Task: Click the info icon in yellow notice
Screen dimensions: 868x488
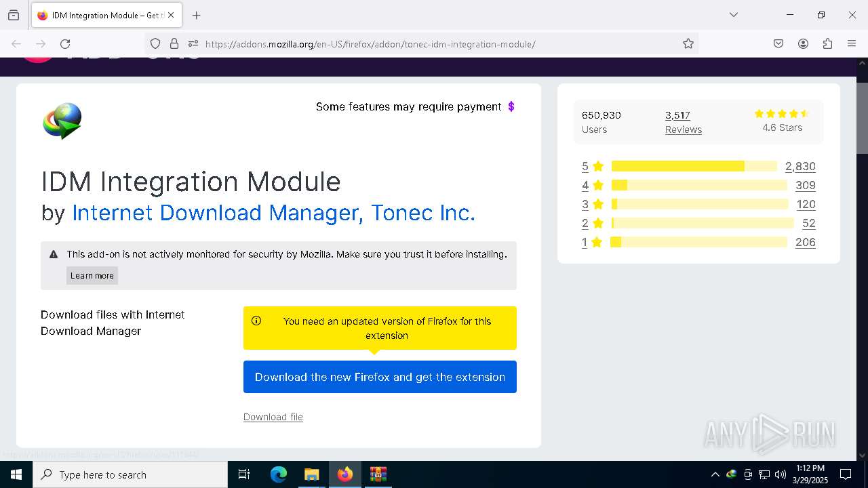Action: 256,321
